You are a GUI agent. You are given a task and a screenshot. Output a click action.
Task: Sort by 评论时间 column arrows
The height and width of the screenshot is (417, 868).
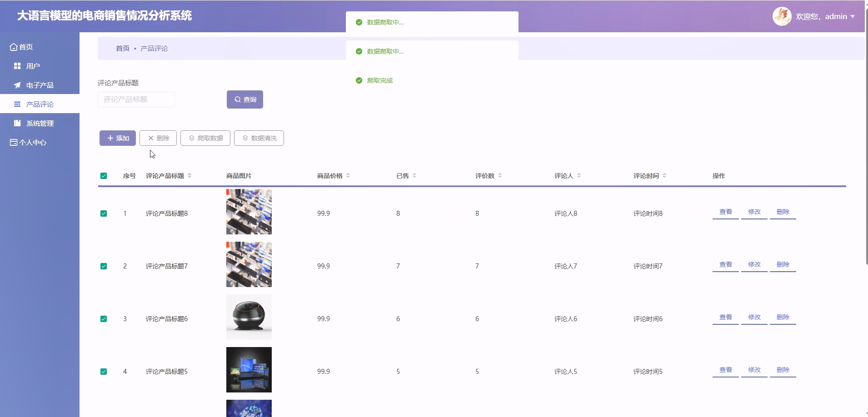pos(664,176)
